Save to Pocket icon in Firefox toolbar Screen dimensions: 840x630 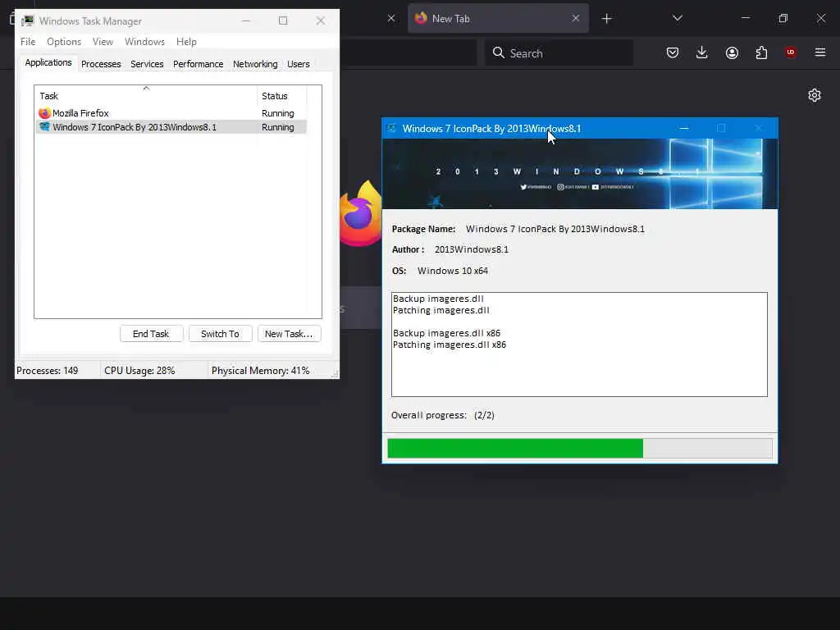[x=673, y=52]
